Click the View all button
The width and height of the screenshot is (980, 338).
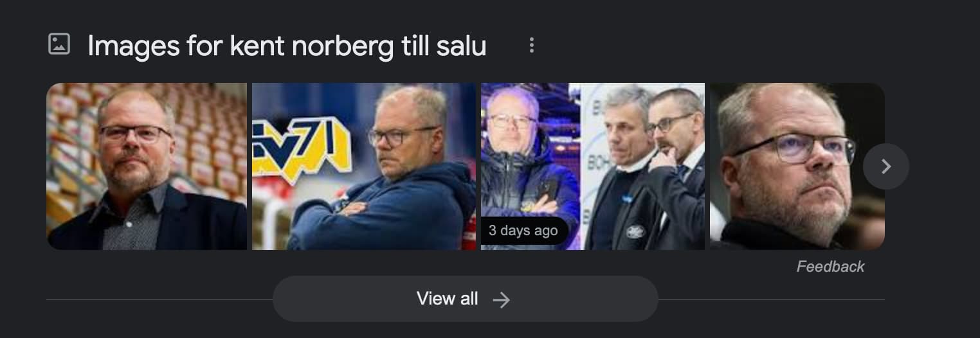point(465,299)
